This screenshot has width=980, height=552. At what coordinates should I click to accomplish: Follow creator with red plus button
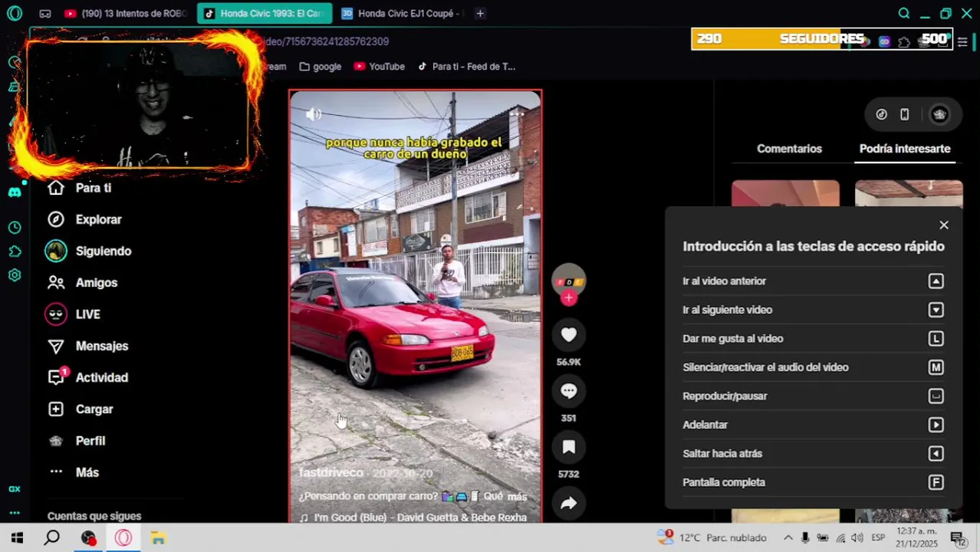click(x=568, y=298)
